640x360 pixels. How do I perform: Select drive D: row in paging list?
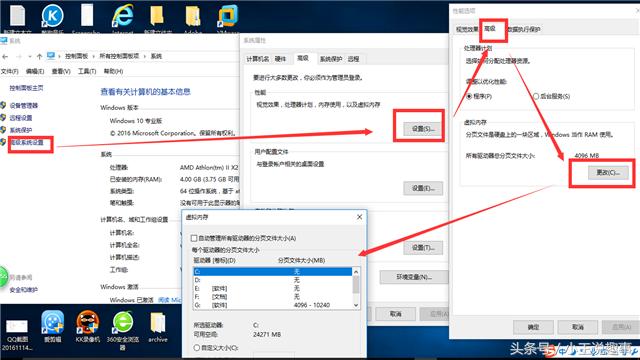pyautogui.click(x=273, y=280)
